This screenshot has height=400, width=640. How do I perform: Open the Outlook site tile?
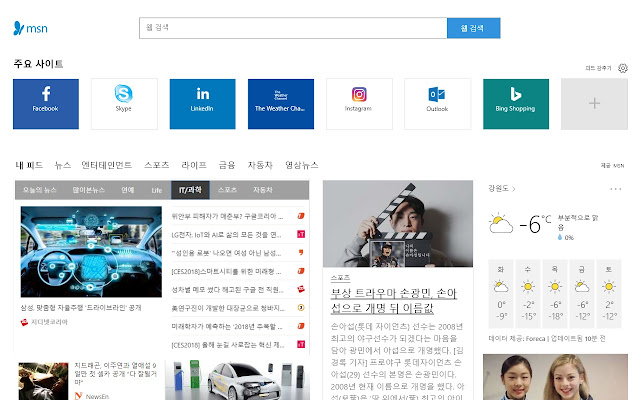click(x=438, y=104)
